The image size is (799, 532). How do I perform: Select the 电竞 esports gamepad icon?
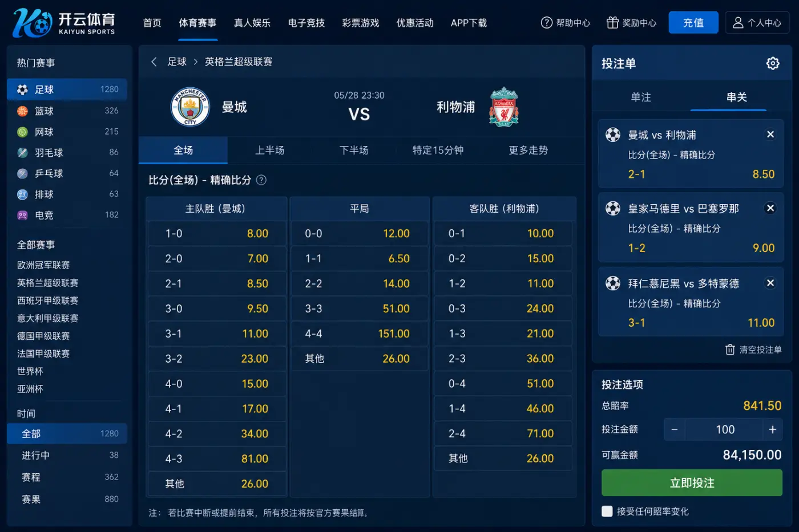[x=22, y=215]
